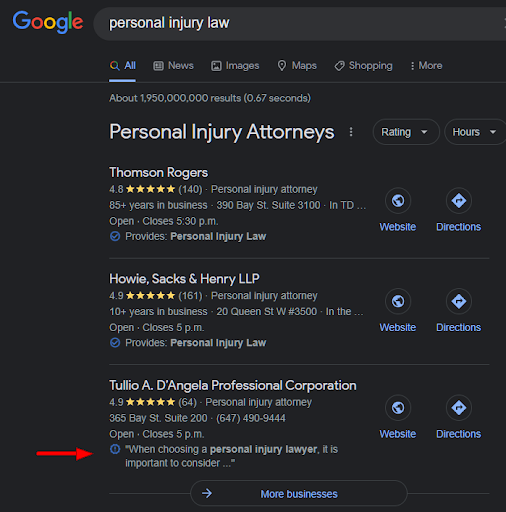This screenshot has width=506, height=512.
Task: Switch to the Shopping tab
Action: 364,66
